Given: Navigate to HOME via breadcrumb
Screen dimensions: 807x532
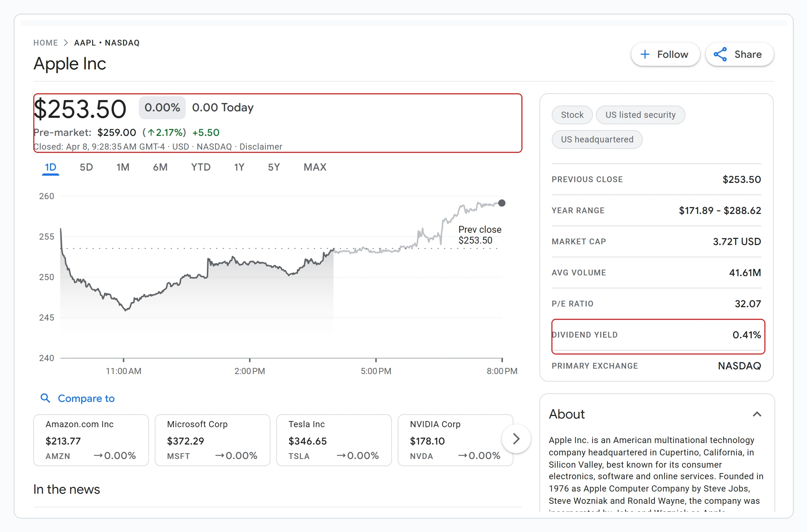Looking at the screenshot, I should pos(46,42).
